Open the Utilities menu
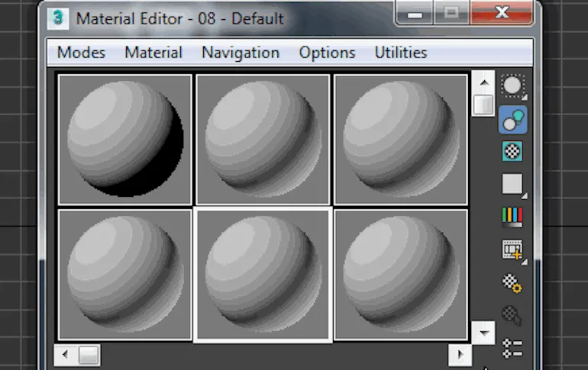The image size is (588, 370). point(400,53)
